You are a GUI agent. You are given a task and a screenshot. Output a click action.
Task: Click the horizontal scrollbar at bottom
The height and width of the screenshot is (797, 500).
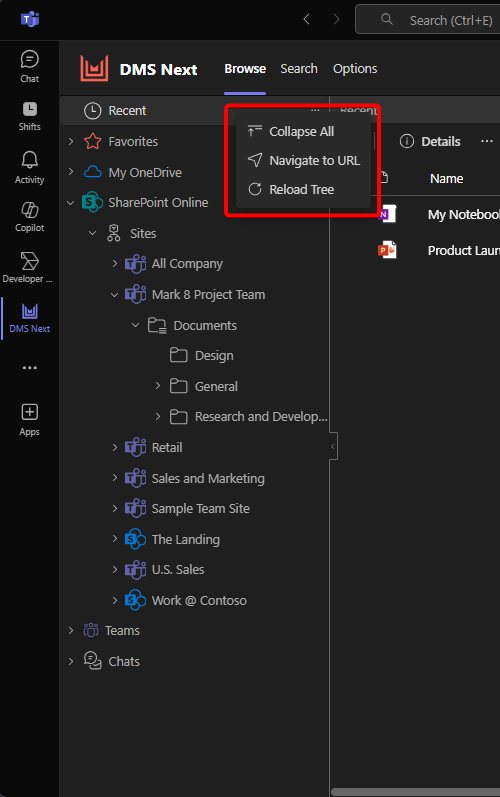[416, 792]
